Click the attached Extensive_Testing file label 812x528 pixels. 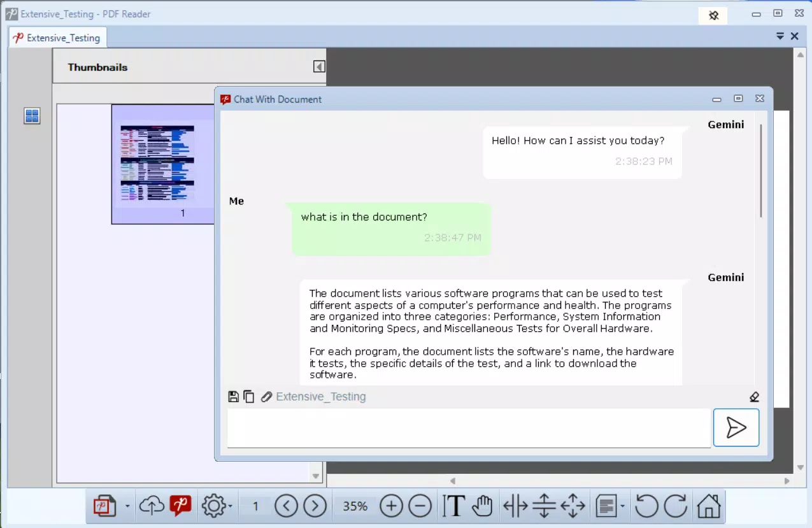point(321,397)
